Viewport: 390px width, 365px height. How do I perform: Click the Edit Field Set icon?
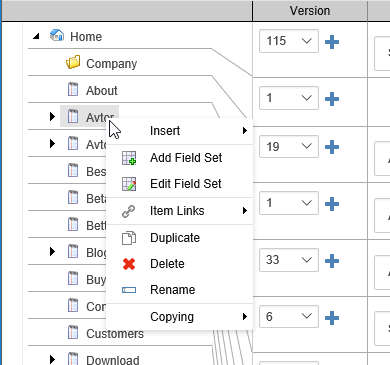(129, 184)
